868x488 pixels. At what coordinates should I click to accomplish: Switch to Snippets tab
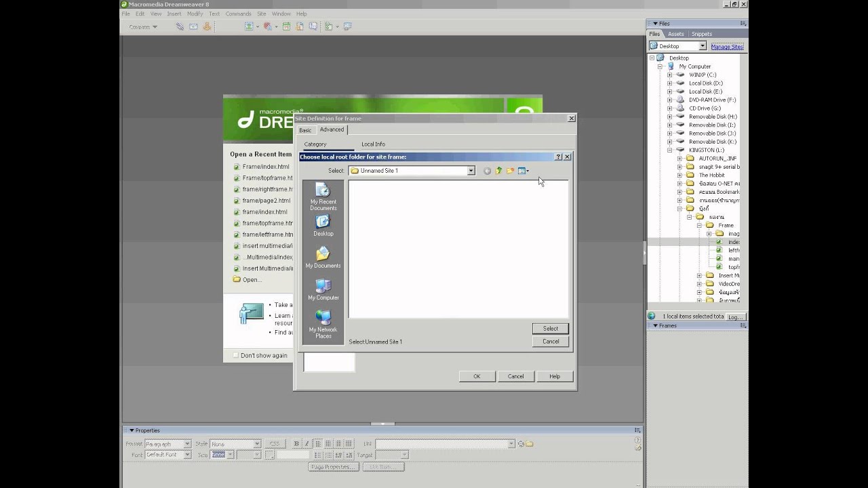click(x=702, y=34)
